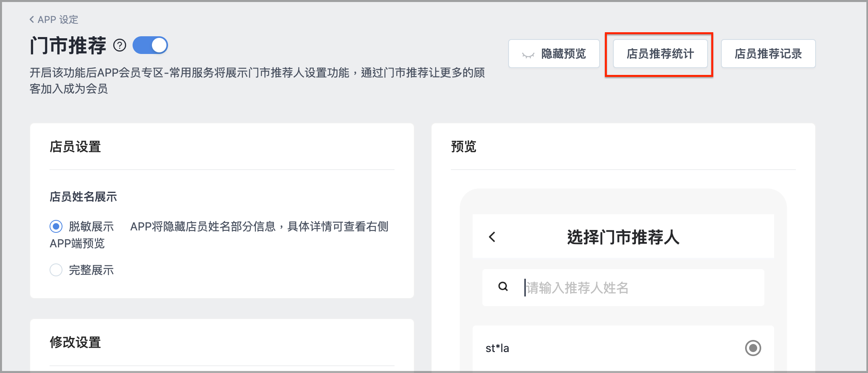Select the st*la recommender radio button
Image resolution: width=868 pixels, height=373 pixels.
click(753, 348)
